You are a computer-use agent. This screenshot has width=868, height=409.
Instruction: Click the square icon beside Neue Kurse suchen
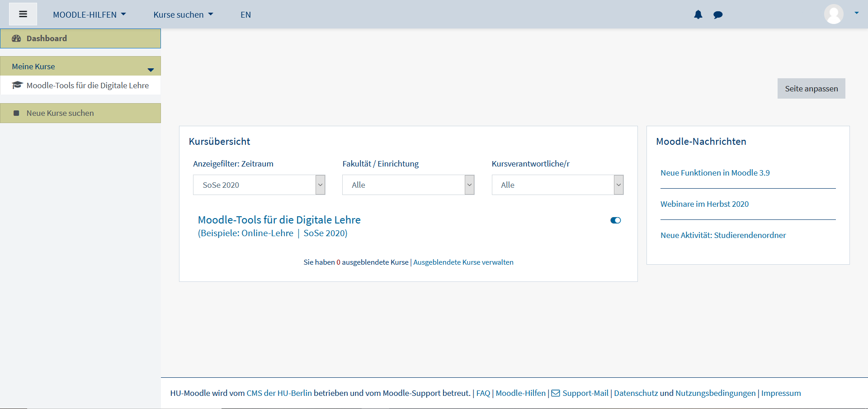[16, 113]
